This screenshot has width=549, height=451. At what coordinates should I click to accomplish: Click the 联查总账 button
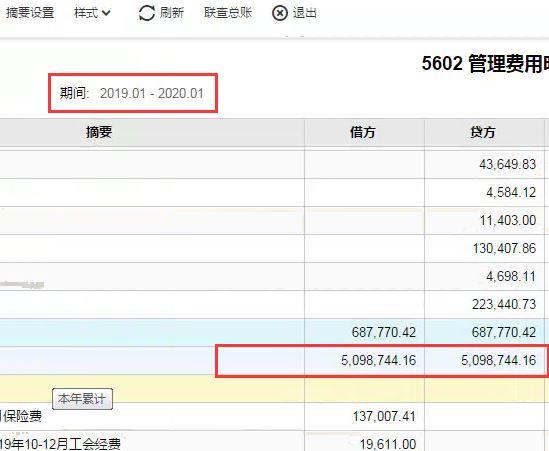228,13
